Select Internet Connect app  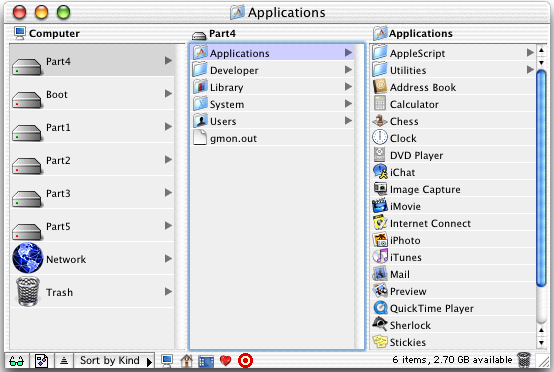[x=453, y=223]
